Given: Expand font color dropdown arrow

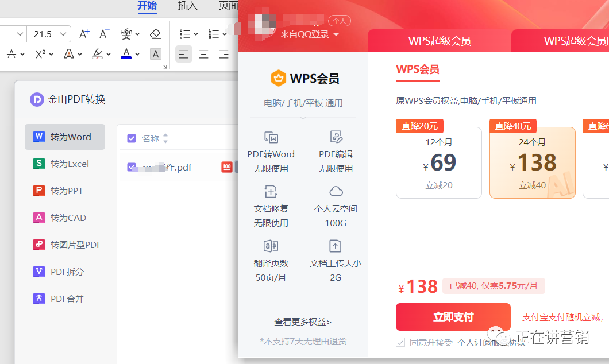Looking at the screenshot, I should coord(137,55).
